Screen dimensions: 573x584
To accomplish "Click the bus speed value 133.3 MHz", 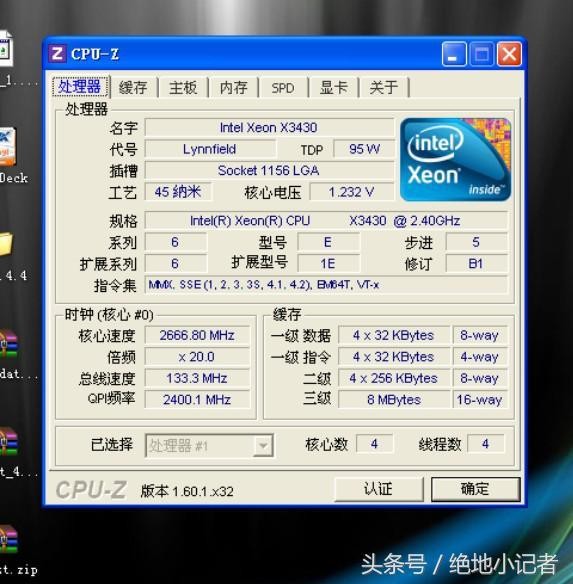I will coord(197,378).
